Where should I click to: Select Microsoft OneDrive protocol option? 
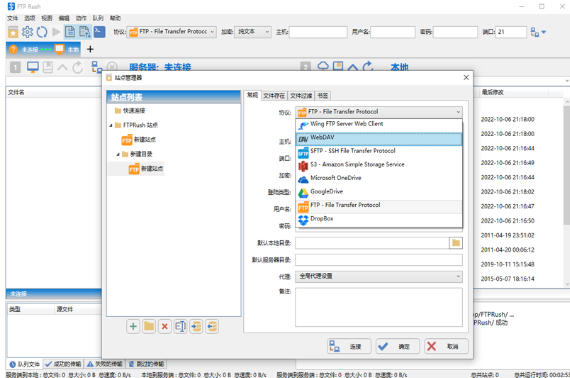coord(379,179)
